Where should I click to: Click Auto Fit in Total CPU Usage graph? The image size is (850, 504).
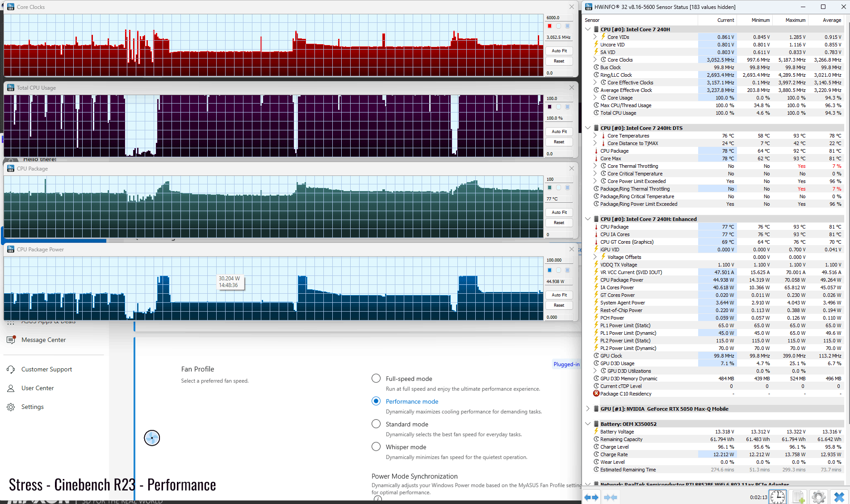coord(559,132)
